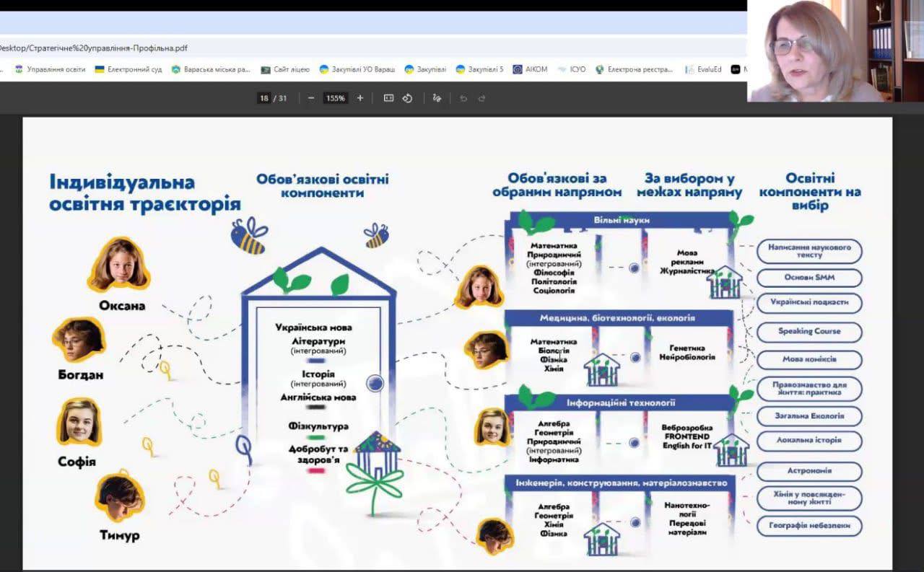This screenshot has width=924, height=572.
Task: Activate the draw annotation tool
Action: tap(437, 98)
